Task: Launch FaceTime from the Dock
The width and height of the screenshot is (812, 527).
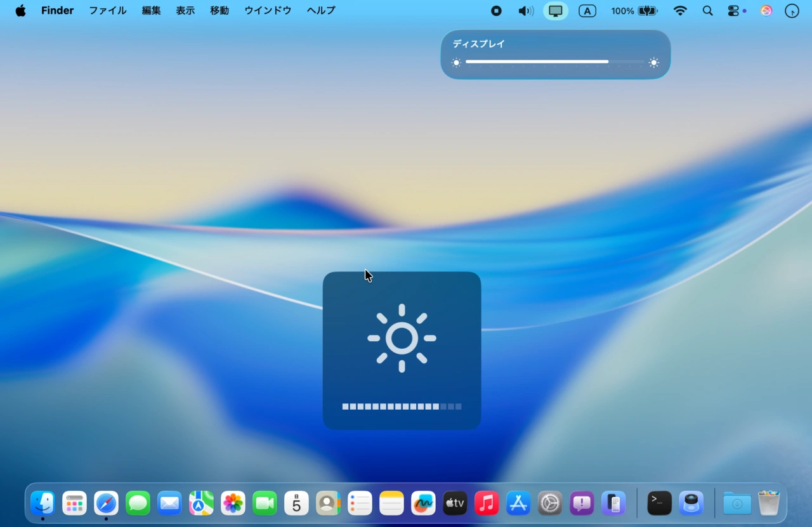Action: (265, 503)
